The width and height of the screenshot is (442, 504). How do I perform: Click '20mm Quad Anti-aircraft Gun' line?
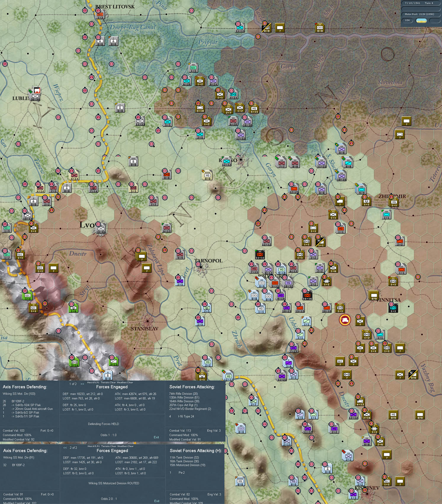click(32, 409)
